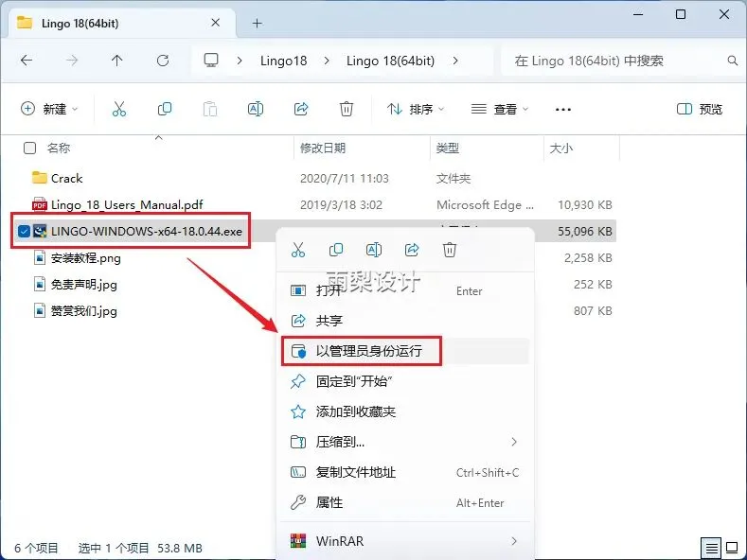Rename using the toolbar rename icon
The width and height of the screenshot is (747, 560).
pos(256,109)
